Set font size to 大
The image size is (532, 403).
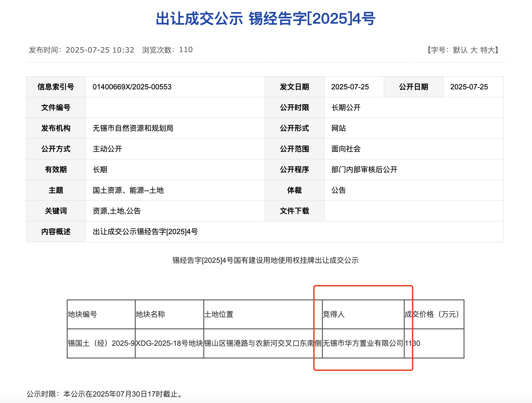[474, 50]
